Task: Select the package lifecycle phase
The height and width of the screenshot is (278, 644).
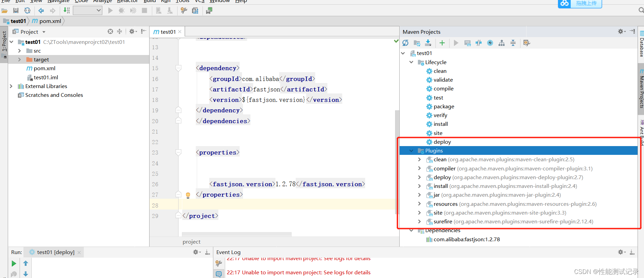Action: 444,106
